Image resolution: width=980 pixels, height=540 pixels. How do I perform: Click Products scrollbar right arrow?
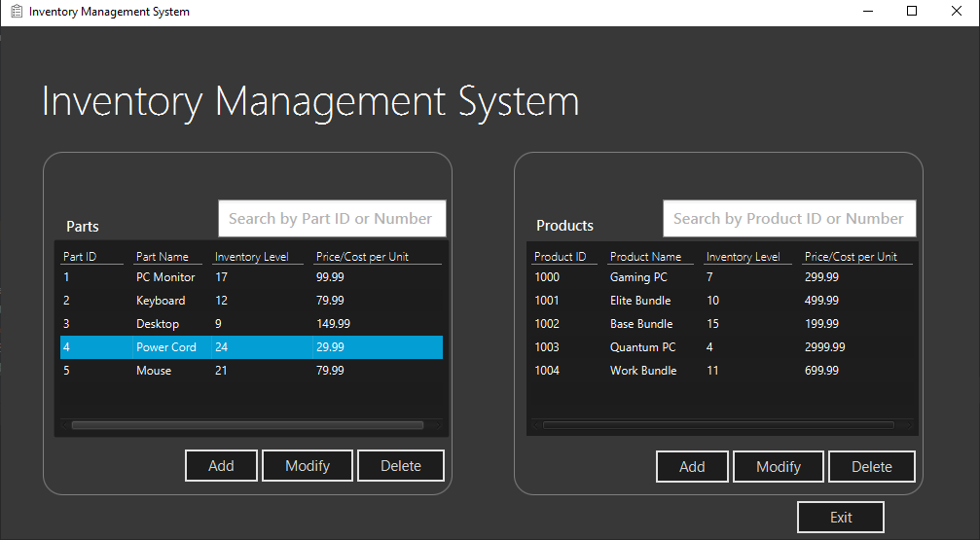click(x=908, y=425)
